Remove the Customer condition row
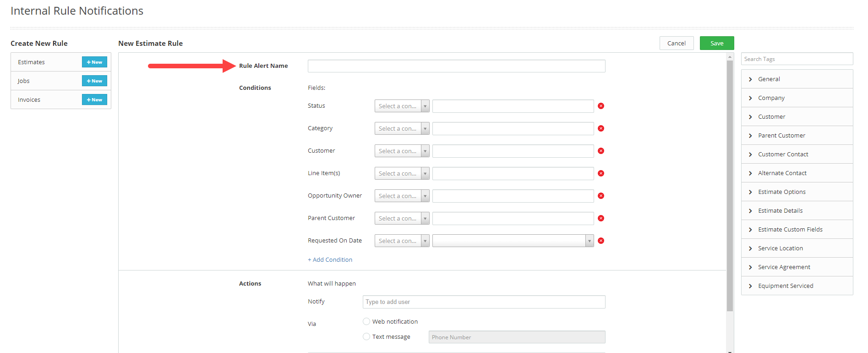The width and height of the screenshot is (868, 353). (601, 151)
